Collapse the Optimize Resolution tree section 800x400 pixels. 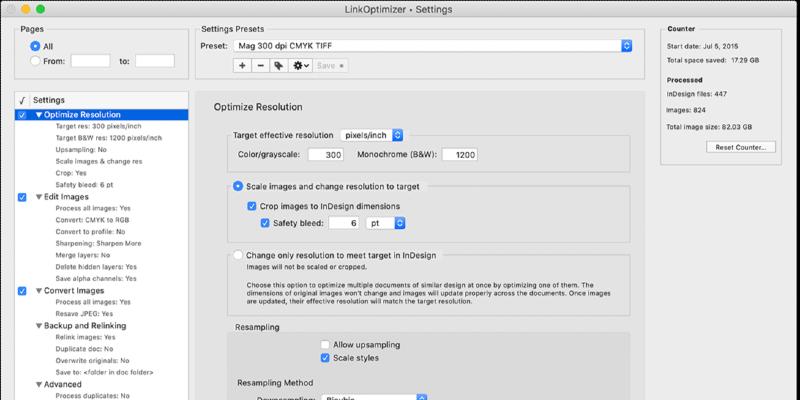(x=39, y=115)
